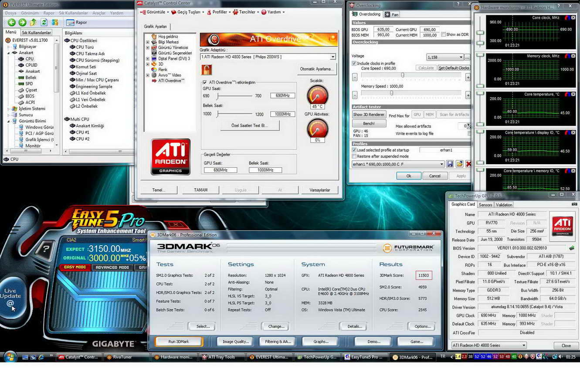This screenshot has height=392, width=580.
Task: Open profile using the folder icon in Overclocking
Action: coord(459,164)
